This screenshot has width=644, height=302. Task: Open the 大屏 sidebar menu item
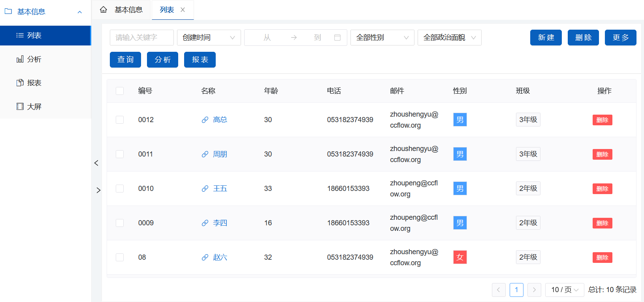coord(45,107)
